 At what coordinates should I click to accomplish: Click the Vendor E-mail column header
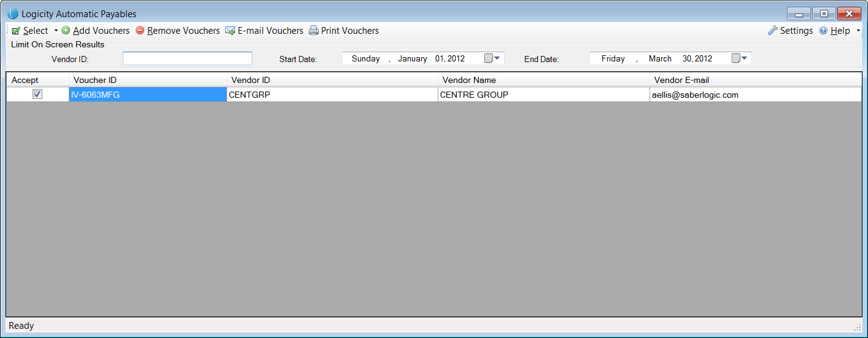coord(754,80)
